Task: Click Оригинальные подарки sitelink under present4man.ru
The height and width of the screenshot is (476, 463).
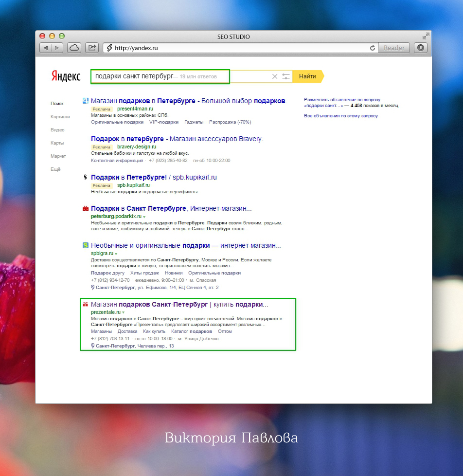Action: click(117, 122)
